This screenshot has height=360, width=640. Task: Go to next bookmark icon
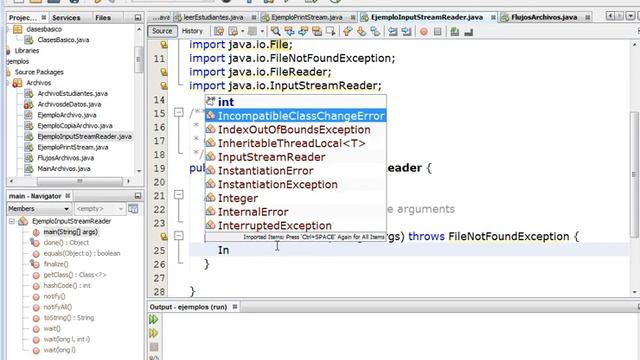coord(361,31)
